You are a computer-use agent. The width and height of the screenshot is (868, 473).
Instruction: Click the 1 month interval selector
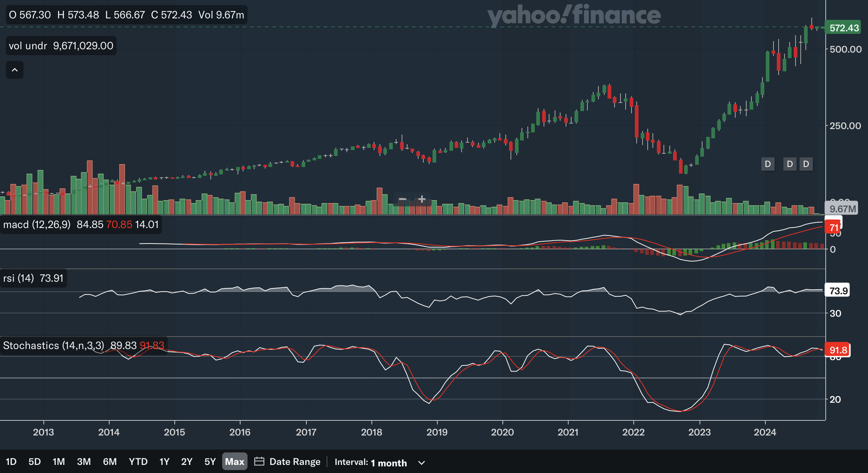tap(388, 463)
